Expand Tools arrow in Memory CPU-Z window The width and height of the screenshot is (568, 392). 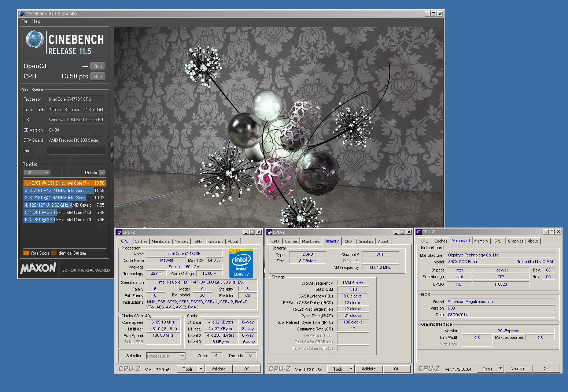(x=351, y=369)
